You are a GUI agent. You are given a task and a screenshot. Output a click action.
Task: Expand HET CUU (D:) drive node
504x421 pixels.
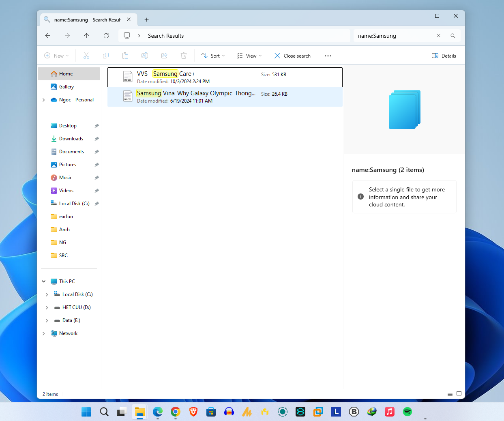point(47,307)
